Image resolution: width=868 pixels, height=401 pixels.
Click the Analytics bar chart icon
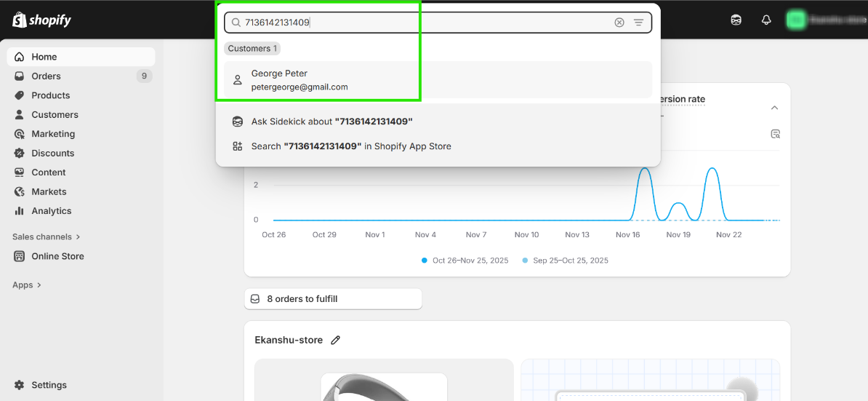click(x=20, y=210)
